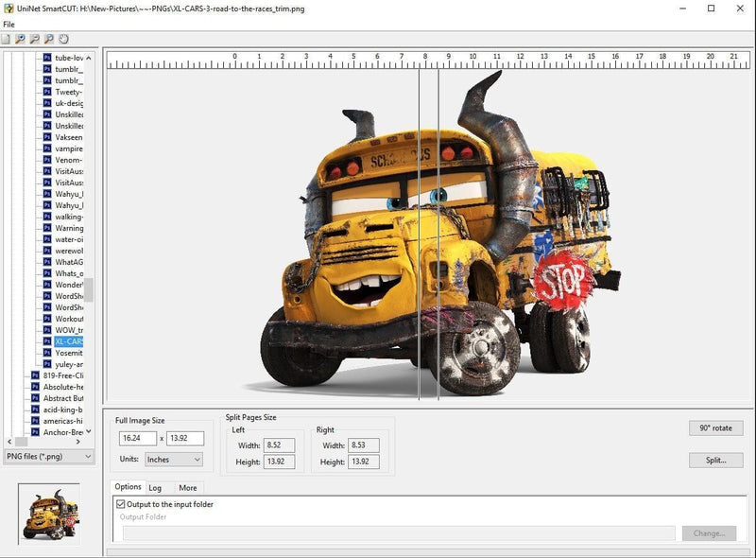Image resolution: width=756 pixels, height=558 pixels.
Task: Click the Ps icon beside the XL-CARS file
Action: pyautogui.click(x=47, y=340)
